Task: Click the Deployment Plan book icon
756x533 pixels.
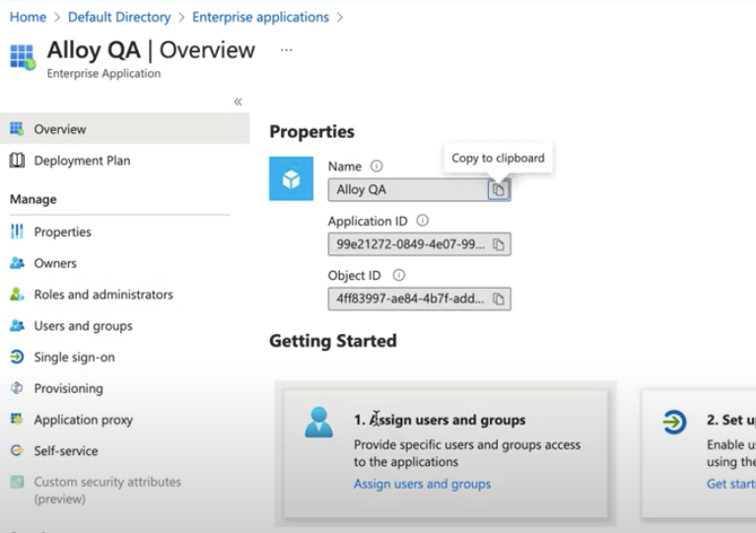Action: pos(17,160)
